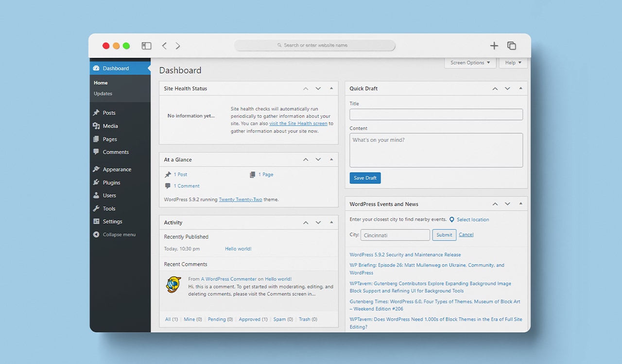Select Home under Dashboard

point(100,83)
